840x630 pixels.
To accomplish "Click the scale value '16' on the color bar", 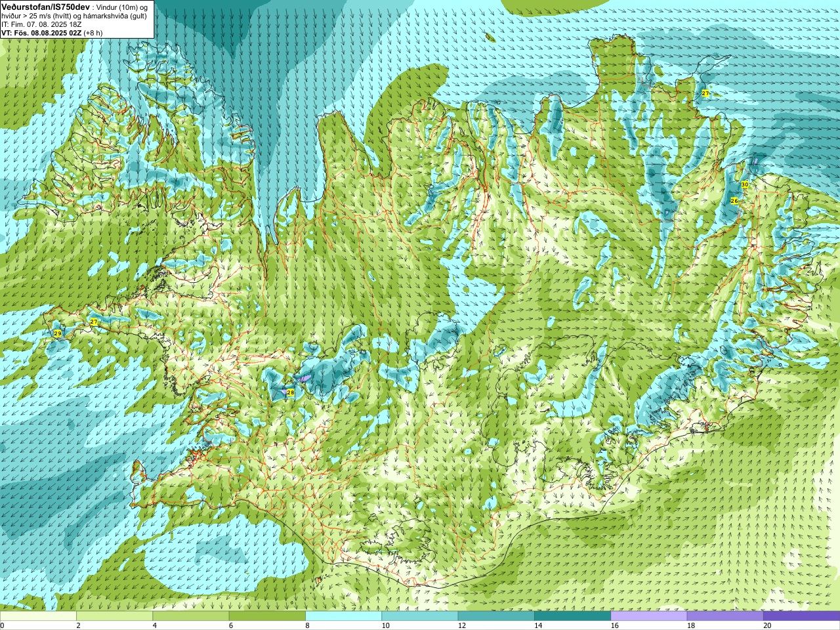I will point(614,625).
